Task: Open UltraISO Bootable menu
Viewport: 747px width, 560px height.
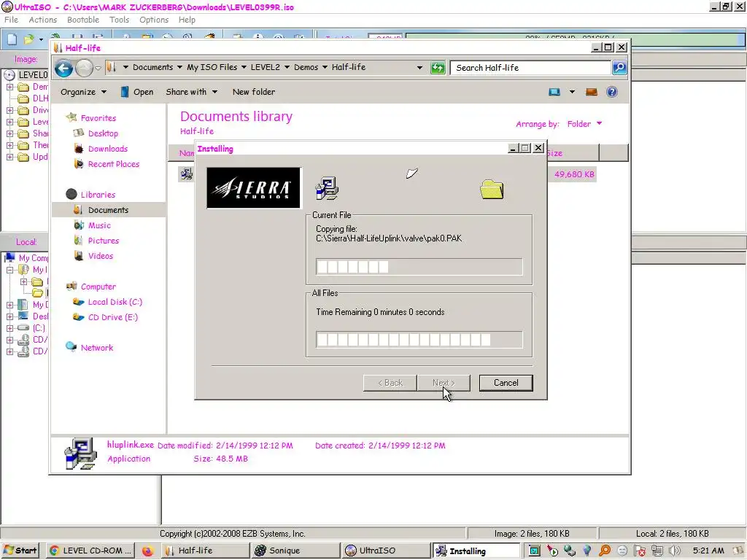Action: click(x=83, y=20)
